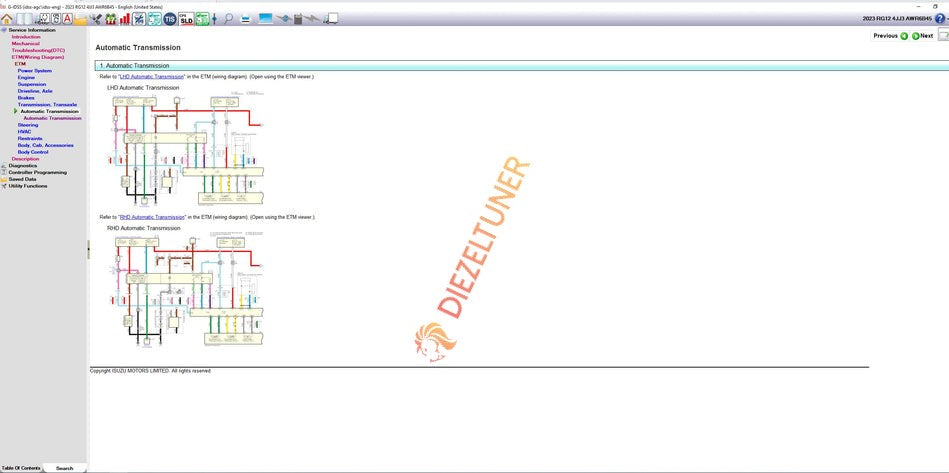
Task: Click the LHD Automatic Transmission wiring diagram
Action: click(187, 149)
